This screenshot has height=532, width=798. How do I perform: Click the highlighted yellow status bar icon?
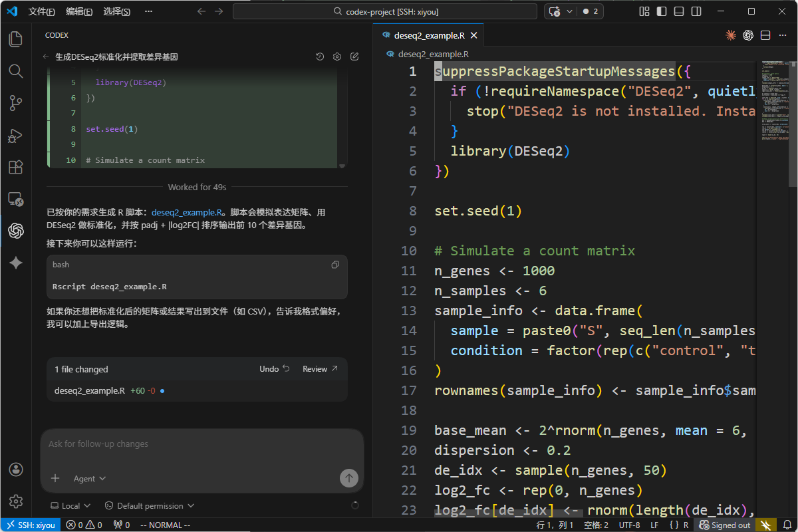[766, 525]
